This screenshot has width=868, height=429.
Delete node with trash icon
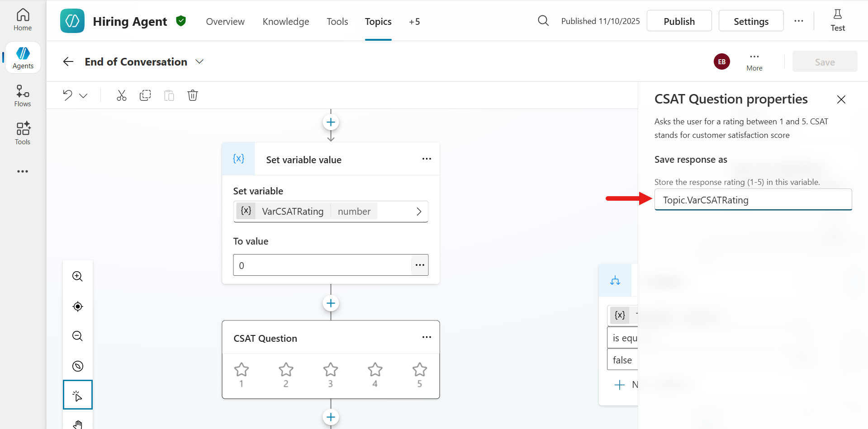[193, 95]
